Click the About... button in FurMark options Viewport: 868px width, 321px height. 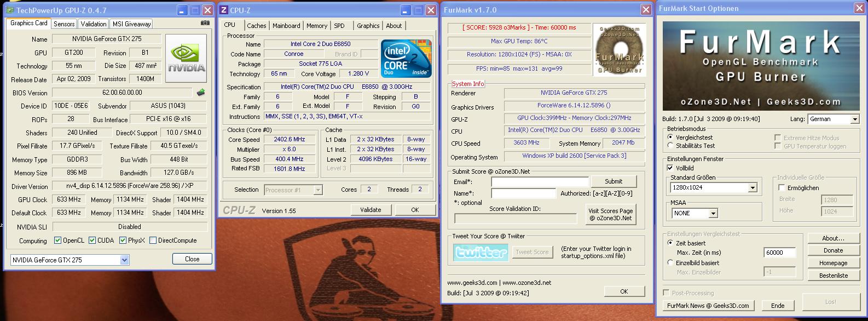(833, 238)
